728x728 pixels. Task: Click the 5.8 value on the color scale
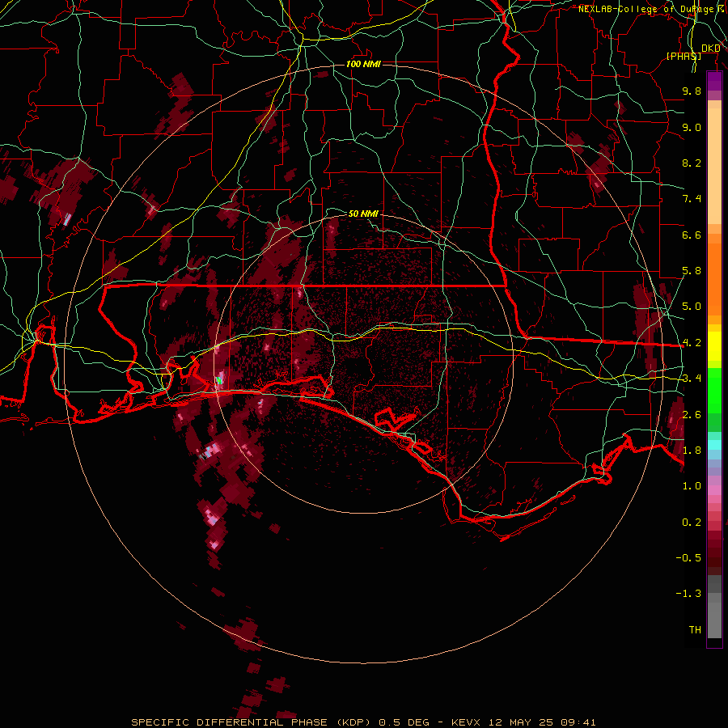[692, 271]
